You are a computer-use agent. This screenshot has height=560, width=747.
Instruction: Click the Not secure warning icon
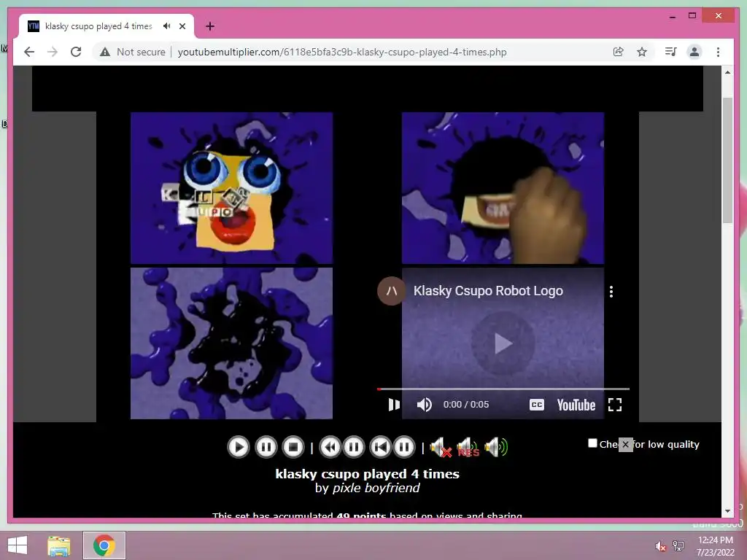[105, 52]
